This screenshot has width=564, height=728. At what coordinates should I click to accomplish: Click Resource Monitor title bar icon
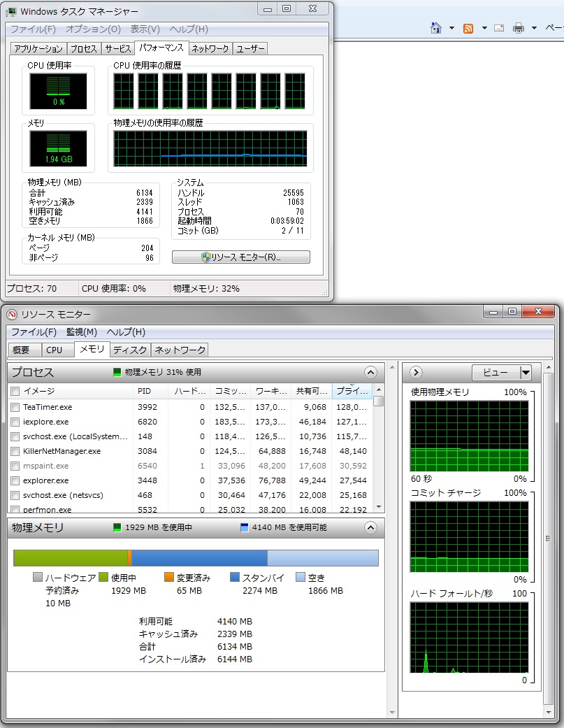12,314
